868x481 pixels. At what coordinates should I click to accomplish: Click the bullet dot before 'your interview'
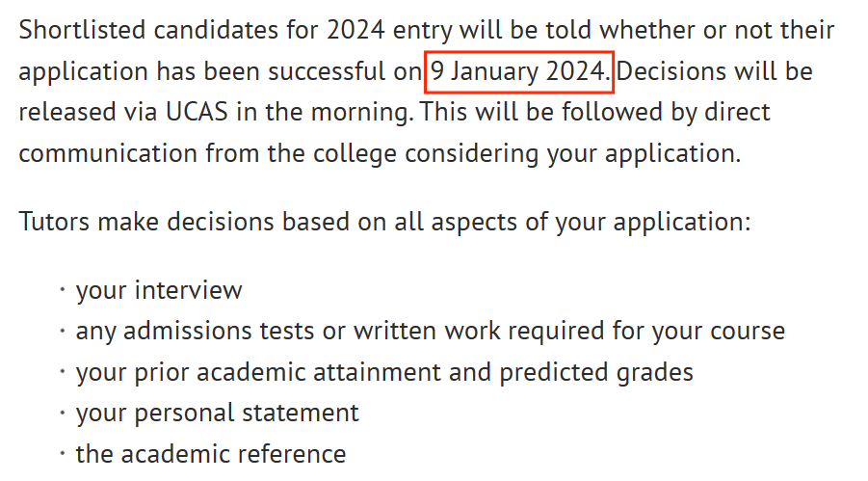[x=63, y=289]
